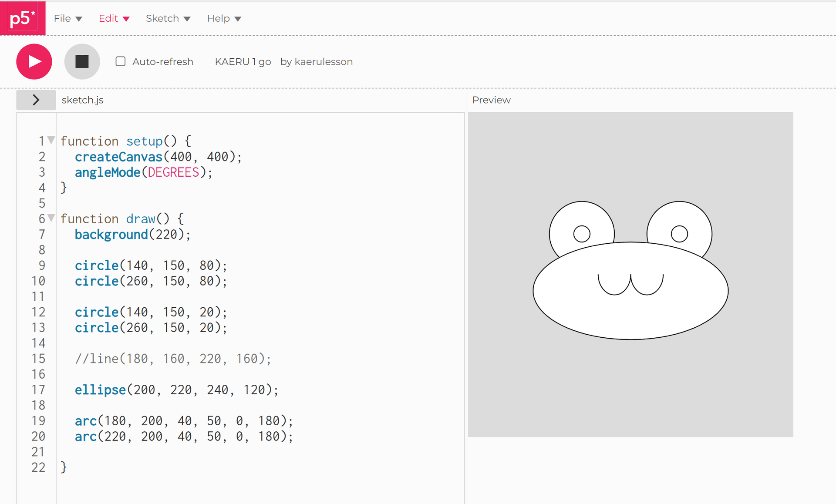Open the Sketch dropdown menu
This screenshot has height=504, width=836.
pos(168,18)
